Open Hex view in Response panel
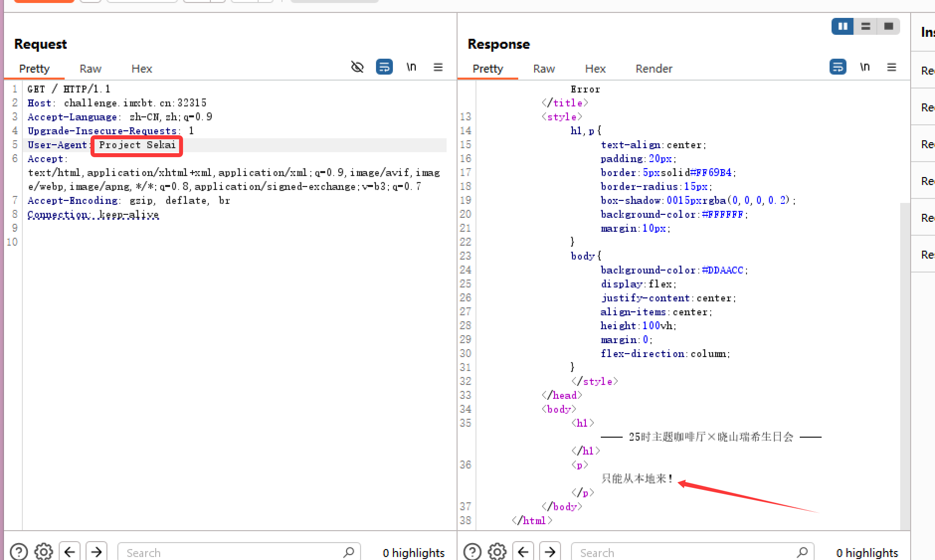Image resolution: width=935 pixels, height=560 pixels. pos(595,69)
